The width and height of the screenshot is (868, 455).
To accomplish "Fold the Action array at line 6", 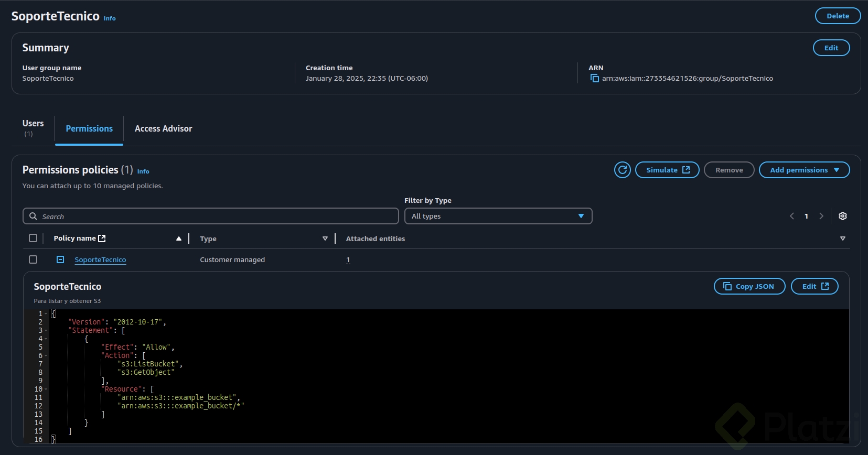I will pos(46,355).
